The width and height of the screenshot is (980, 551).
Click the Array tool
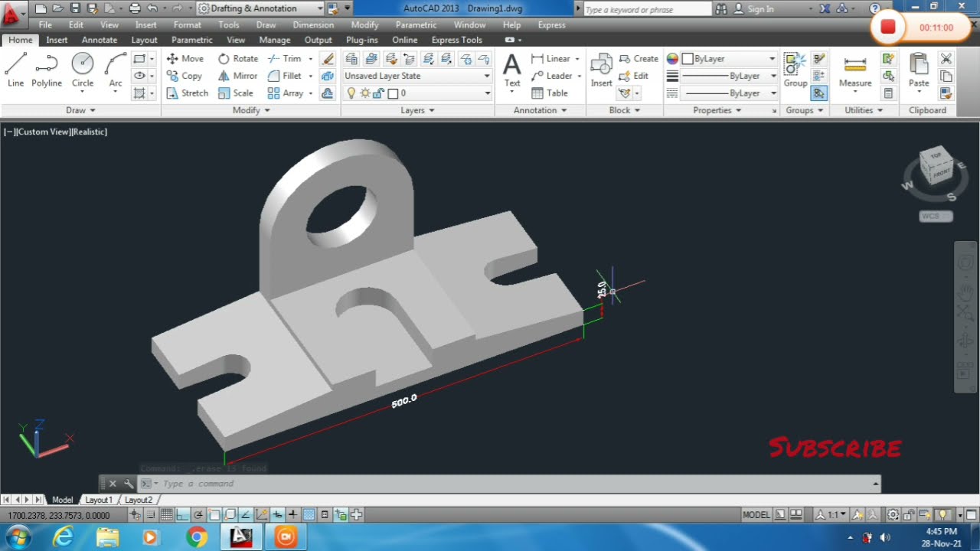coord(286,93)
